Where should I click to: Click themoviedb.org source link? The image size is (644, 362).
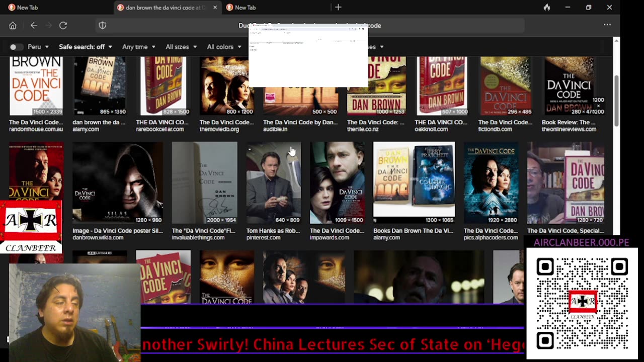tap(219, 129)
